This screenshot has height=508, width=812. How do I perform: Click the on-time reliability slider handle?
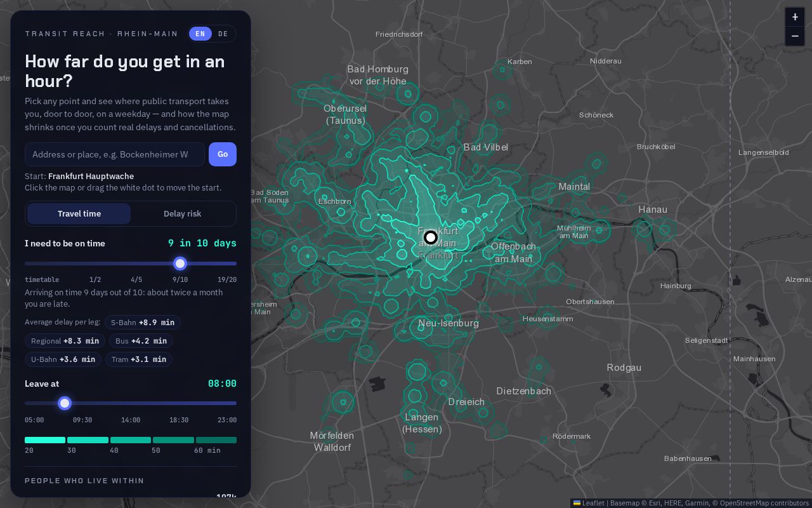click(x=180, y=264)
